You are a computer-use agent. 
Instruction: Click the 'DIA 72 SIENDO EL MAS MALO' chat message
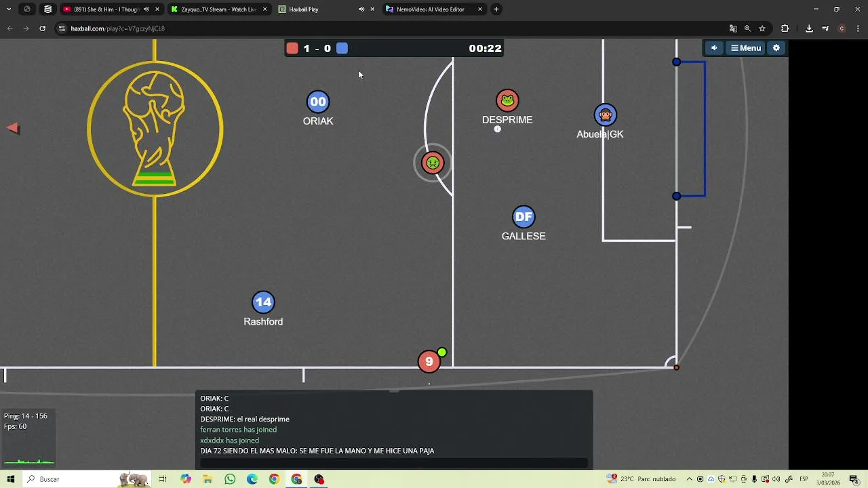[x=317, y=451]
